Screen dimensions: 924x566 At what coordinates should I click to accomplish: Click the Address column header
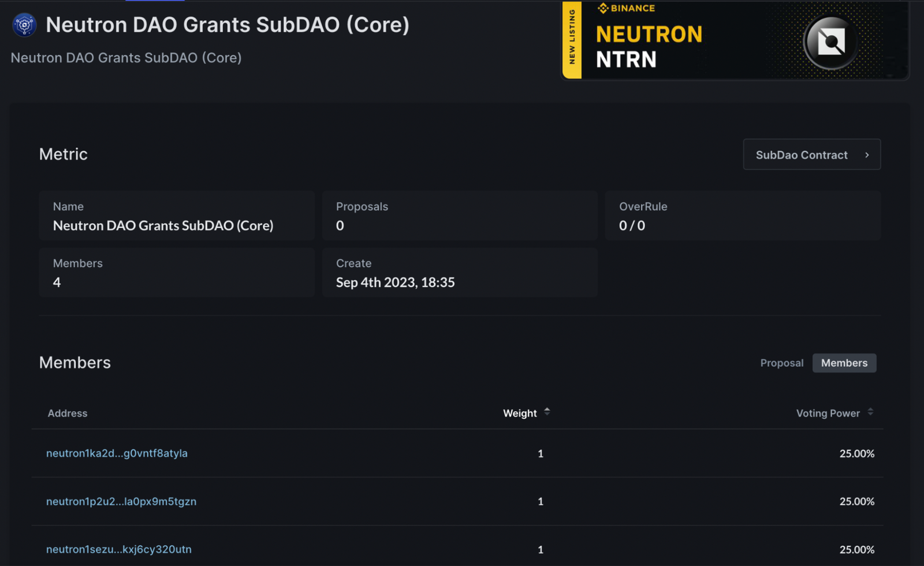[x=68, y=413]
